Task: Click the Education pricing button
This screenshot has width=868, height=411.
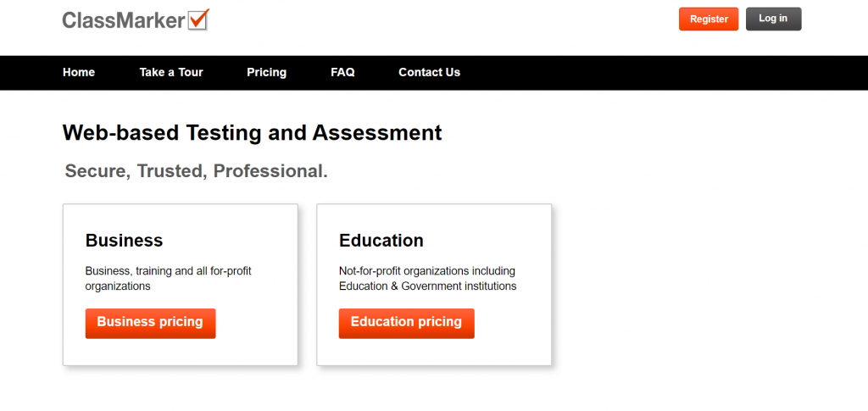Action: pos(406,323)
